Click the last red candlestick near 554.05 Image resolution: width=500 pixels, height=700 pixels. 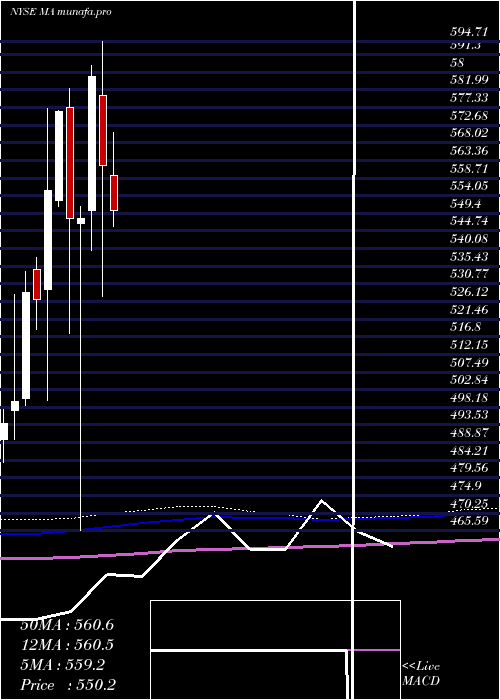point(114,193)
